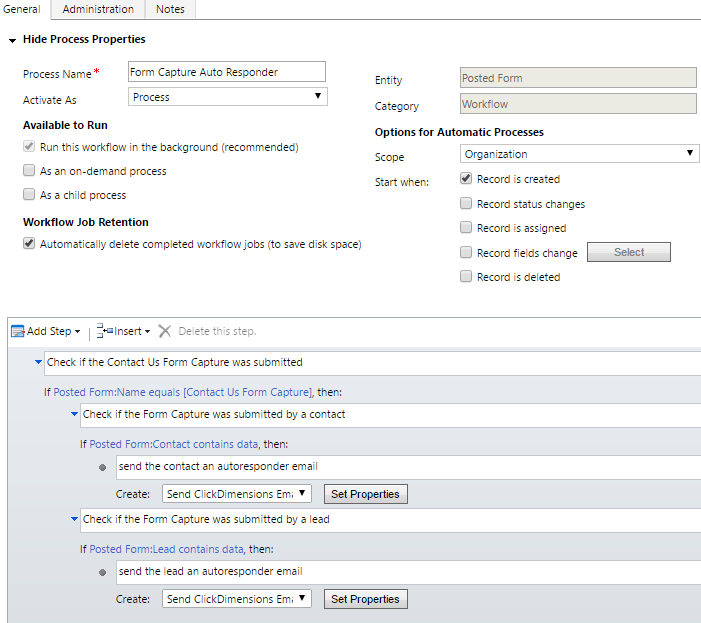Click the Add Step icon

pyautogui.click(x=17, y=331)
